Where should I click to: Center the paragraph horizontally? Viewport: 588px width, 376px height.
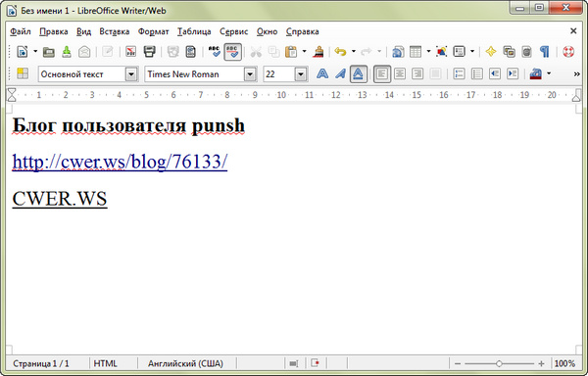coord(400,73)
